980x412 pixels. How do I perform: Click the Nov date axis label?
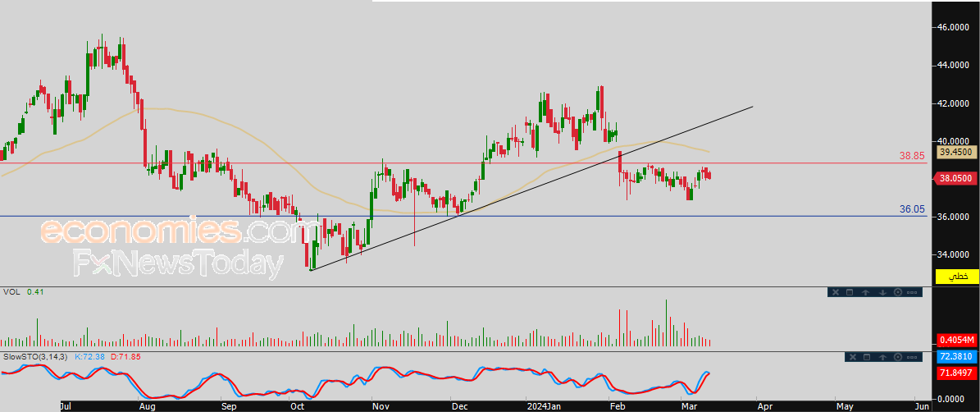(x=380, y=406)
